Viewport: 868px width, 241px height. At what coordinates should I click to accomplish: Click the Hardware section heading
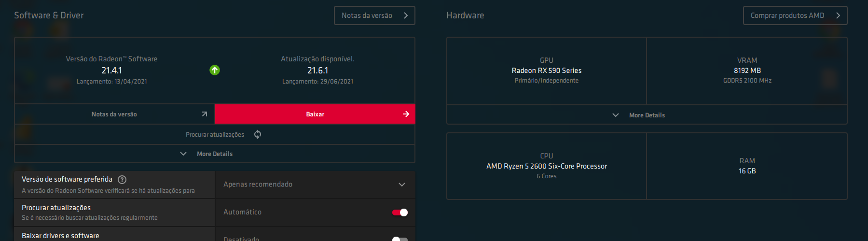click(465, 15)
